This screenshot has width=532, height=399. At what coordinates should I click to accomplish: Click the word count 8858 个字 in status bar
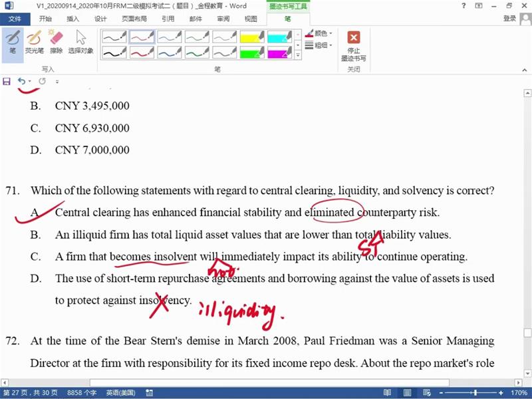click(x=83, y=393)
